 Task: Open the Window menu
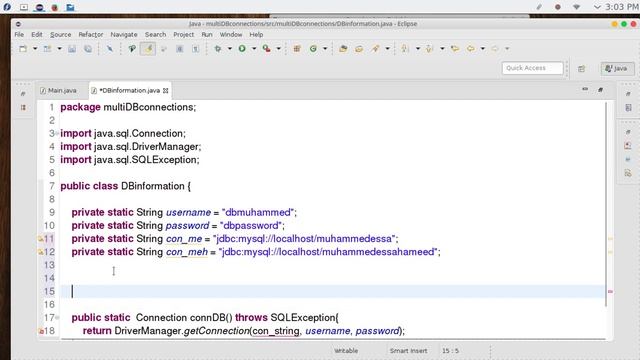(231, 35)
